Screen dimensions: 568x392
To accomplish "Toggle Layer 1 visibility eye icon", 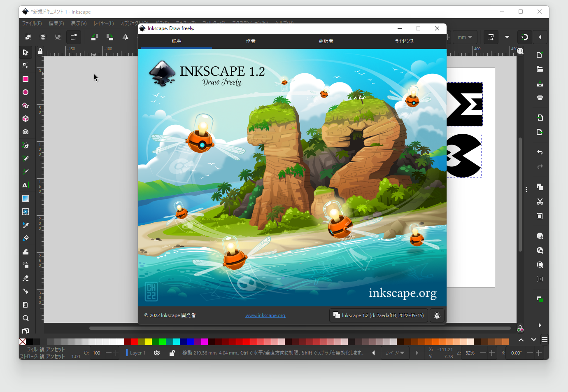I will click(157, 353).
